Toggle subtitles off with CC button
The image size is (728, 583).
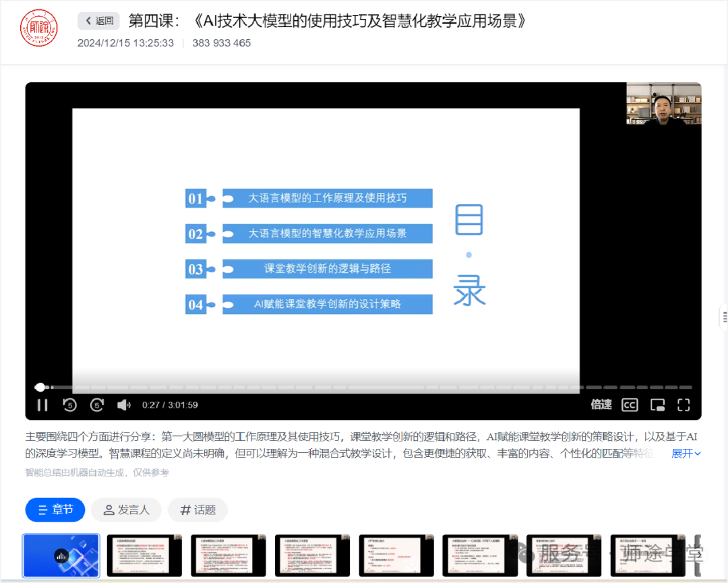[x=630, y=404]
